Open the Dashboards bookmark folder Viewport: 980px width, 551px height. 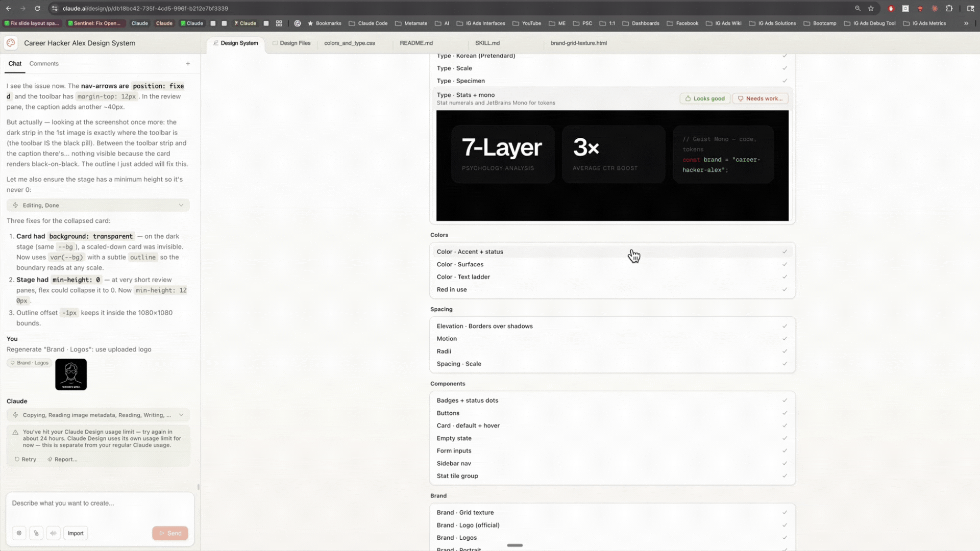pos(641,23)
